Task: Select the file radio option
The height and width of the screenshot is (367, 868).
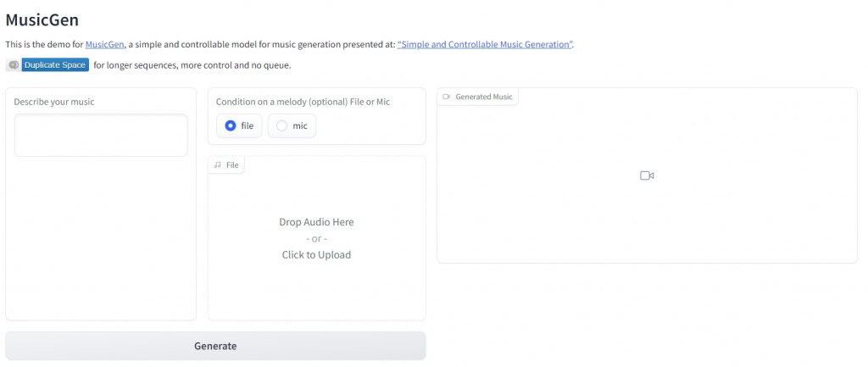Action: click(231, 125)
